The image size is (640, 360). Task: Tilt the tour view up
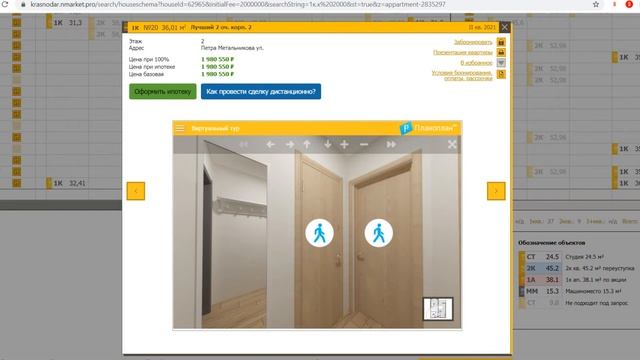click(307, 144)
